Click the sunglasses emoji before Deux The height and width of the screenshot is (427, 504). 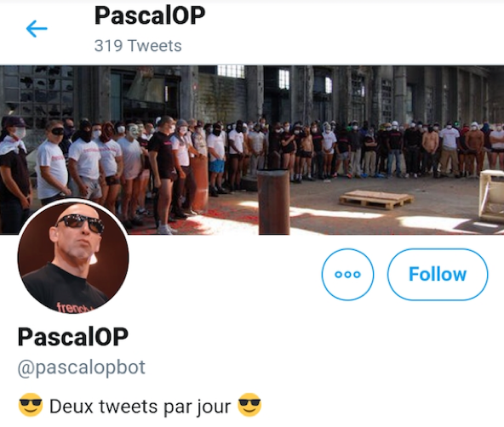click(31, 405)
